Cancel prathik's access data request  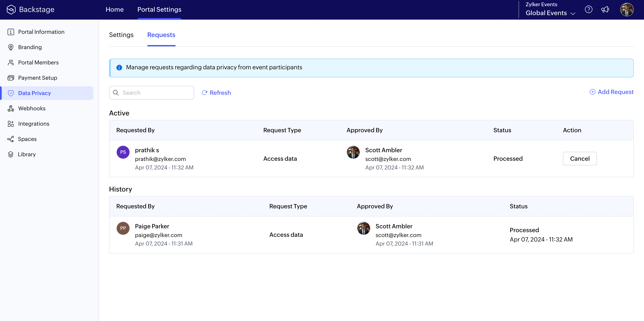tap(579, 159)
